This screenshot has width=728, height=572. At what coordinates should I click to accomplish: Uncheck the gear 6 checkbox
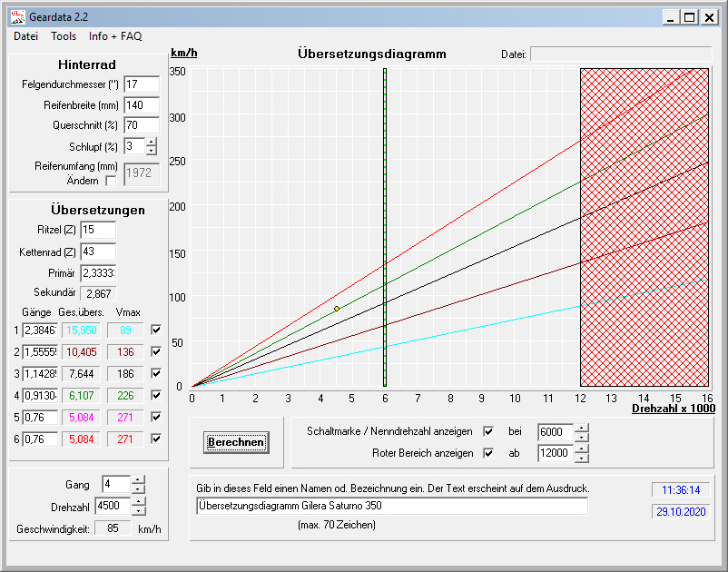pyautogui.click(x=157, y=439)
